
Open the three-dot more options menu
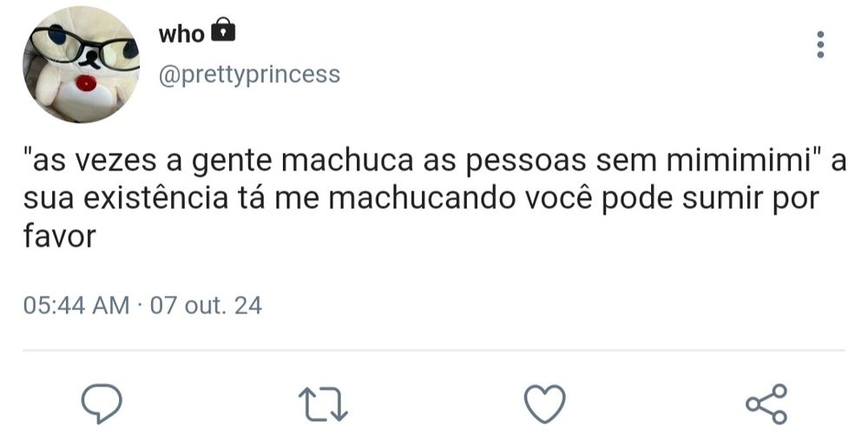point(820,45)
